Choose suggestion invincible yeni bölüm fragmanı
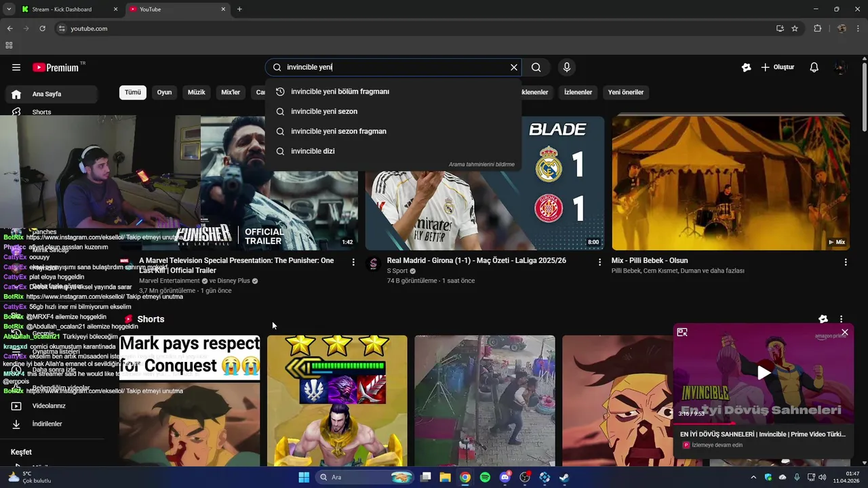 (x=394, y=91)
